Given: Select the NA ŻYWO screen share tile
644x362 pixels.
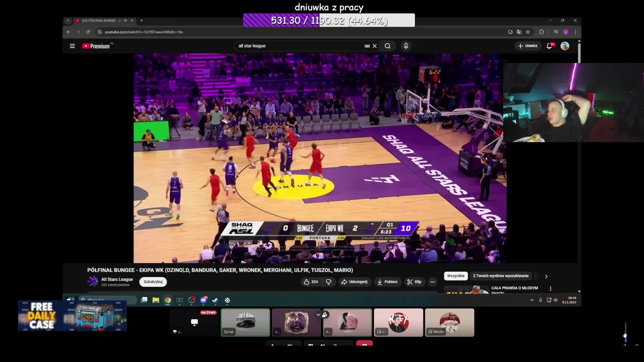Looking at the screenshot, I should click(194, 322).
